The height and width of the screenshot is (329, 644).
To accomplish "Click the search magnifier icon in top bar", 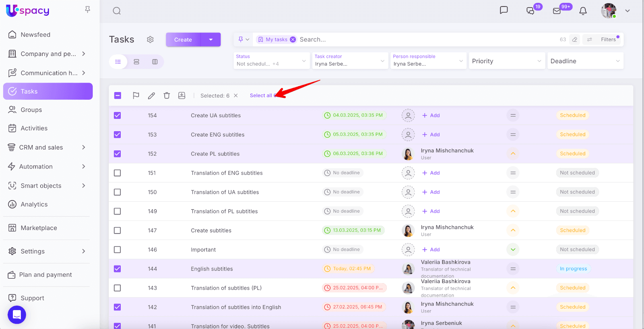I will 117,11.
